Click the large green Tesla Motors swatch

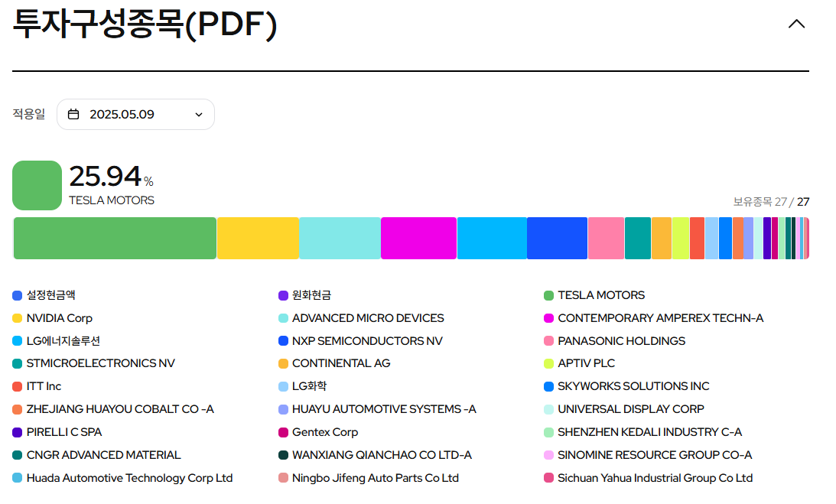tap(37, 185)
